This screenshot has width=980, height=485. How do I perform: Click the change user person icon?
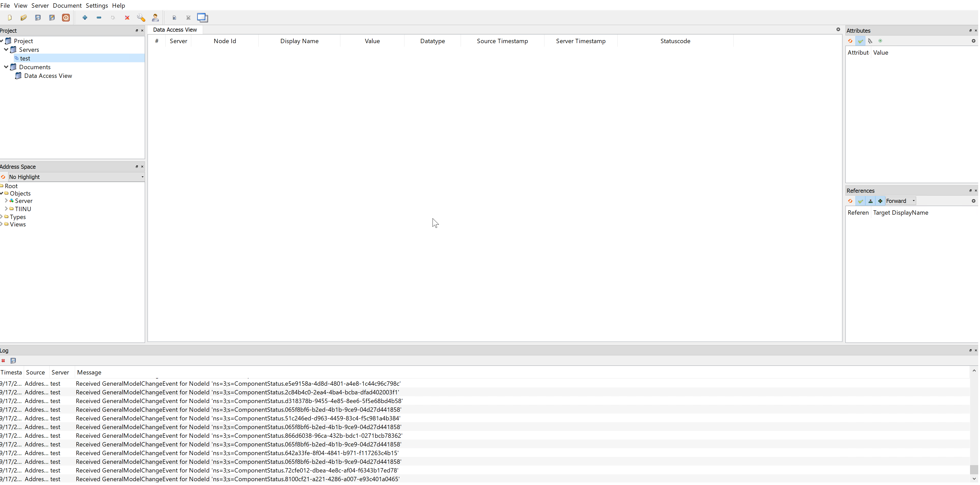coord(155,18)
